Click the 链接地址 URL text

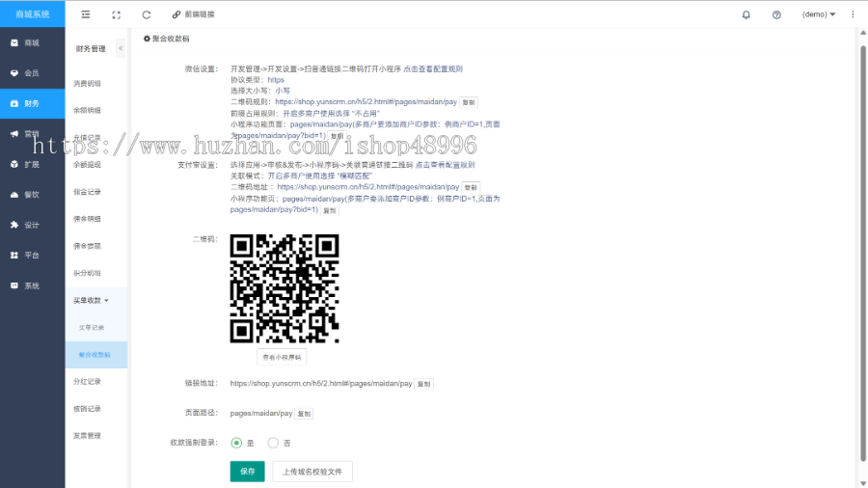pos(321,384)
